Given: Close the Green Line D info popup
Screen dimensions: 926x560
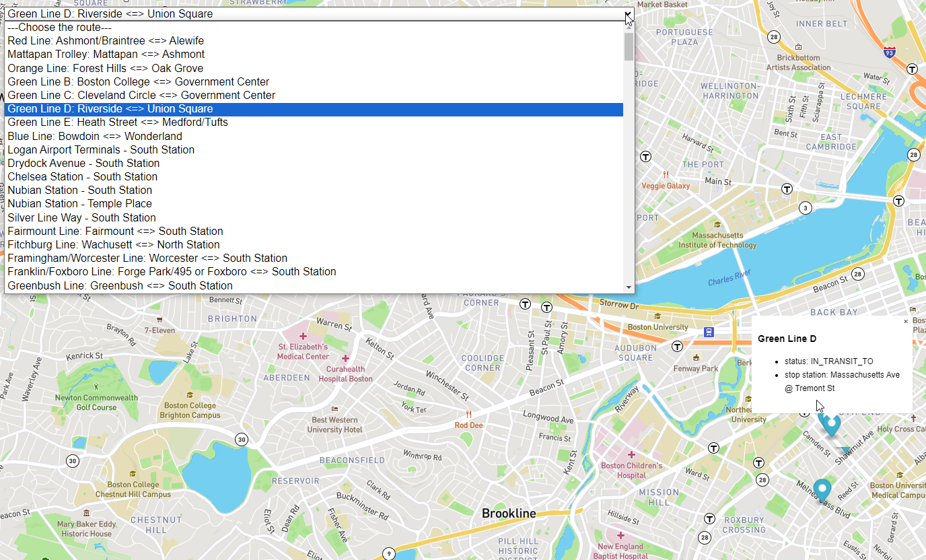Looking at the screenshot, I should 905,322.
